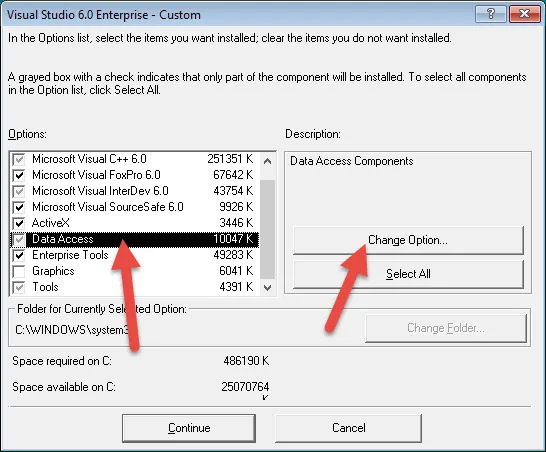546x452 pixels.
Task: Click the Space required on C: label
Action: (62, 361)
